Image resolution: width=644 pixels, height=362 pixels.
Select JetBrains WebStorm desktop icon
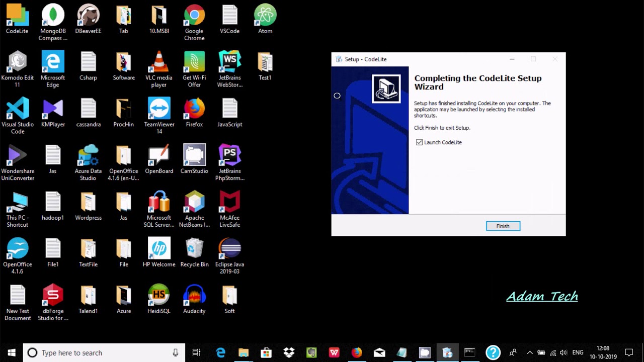pos(230,69)
